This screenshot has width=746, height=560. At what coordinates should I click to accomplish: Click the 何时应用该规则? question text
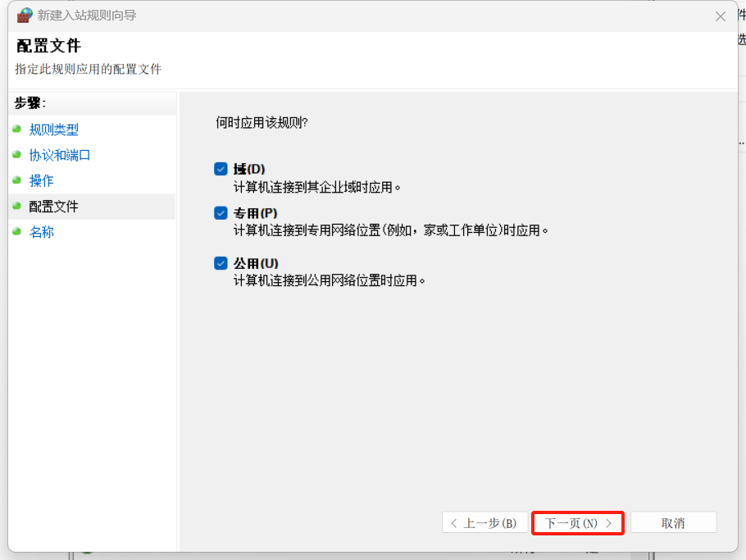[262, 123]
